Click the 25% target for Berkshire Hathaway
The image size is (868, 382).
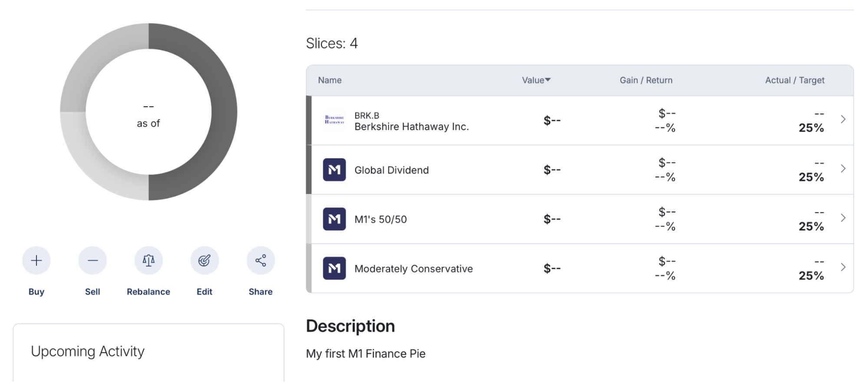[x=811, y=128]
